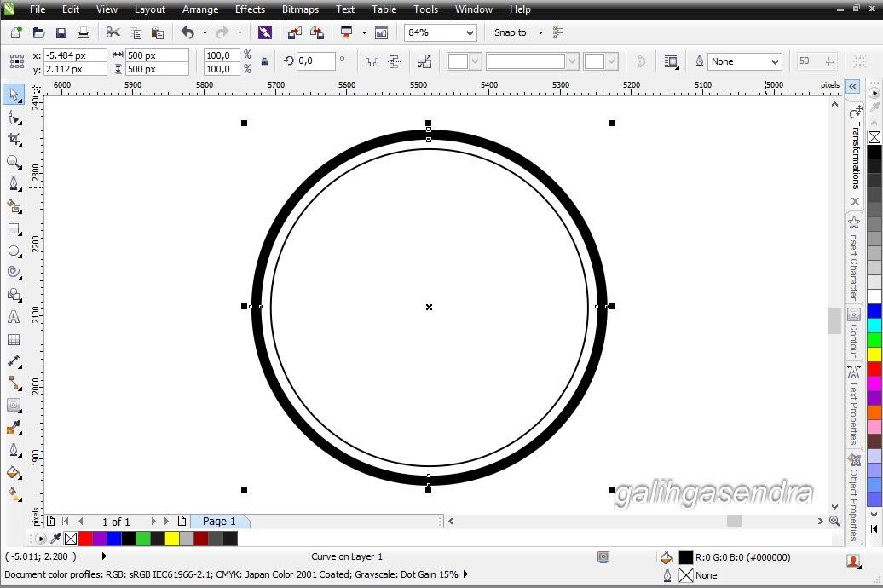
Task: Select the Interactive Fill tool
Action: click(x=14, y=494)
